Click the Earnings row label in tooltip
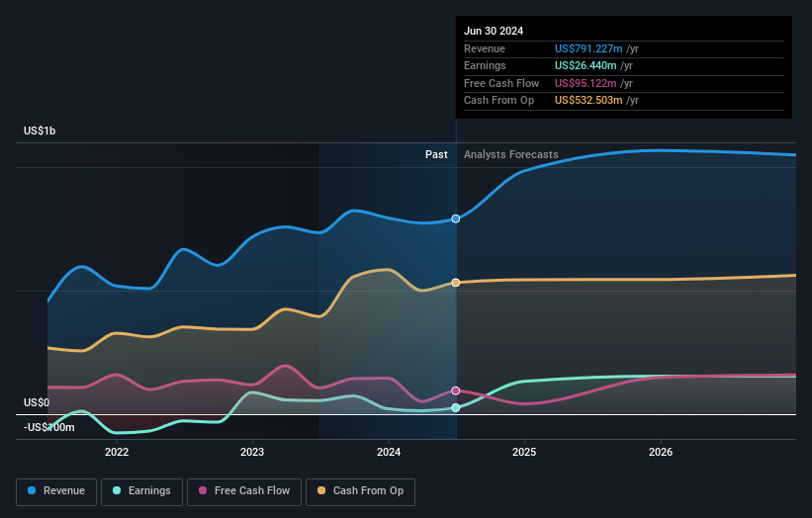This screenshot has width=812, height=518. [x=485, y=65]
